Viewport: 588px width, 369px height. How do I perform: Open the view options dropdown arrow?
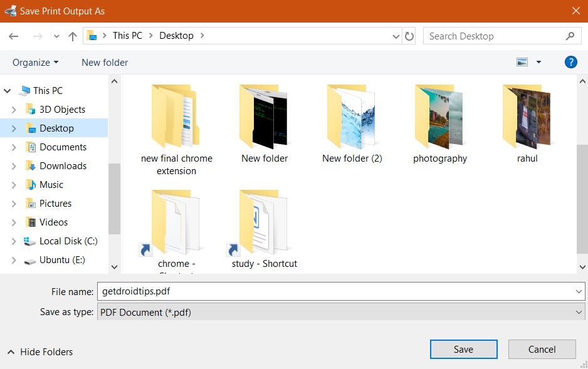click(538, 62)
